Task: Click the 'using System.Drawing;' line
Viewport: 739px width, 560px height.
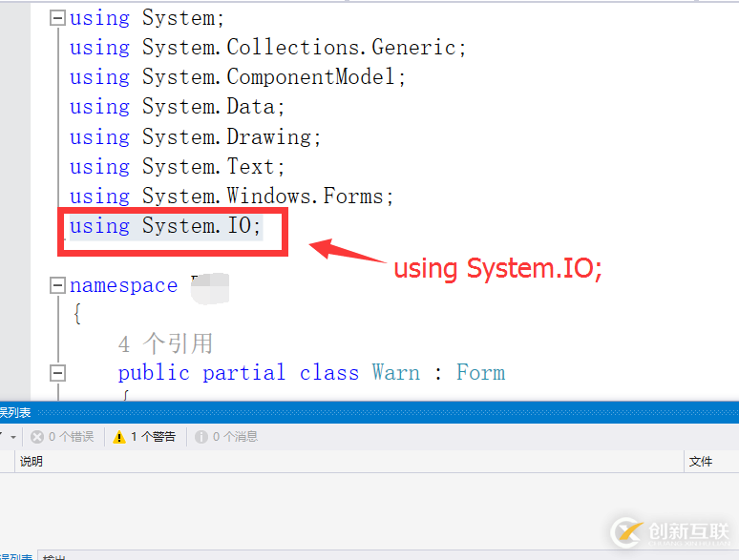Action: (x=195, y=136)
